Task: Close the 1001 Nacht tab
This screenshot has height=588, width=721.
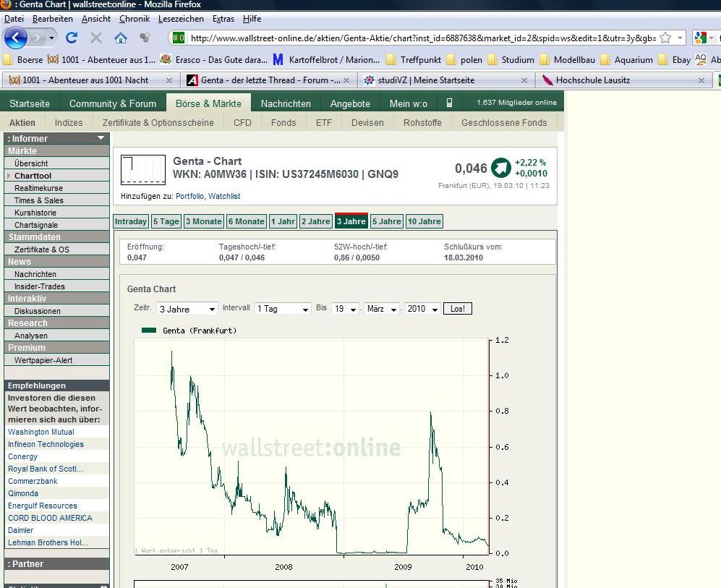Action: point(169,80)
